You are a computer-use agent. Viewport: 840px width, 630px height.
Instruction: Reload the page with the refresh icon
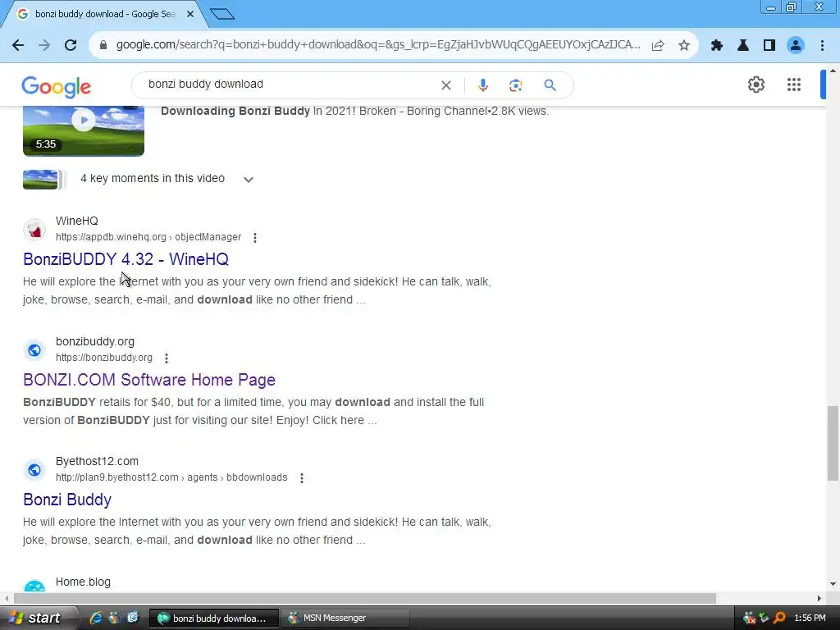(71, 46)
